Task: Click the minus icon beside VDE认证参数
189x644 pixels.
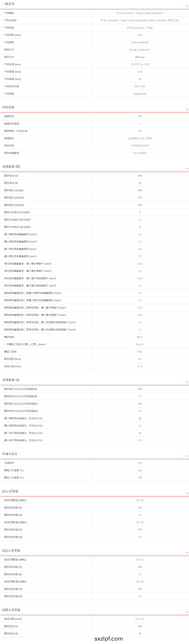Action: click(x=187, y=612)
